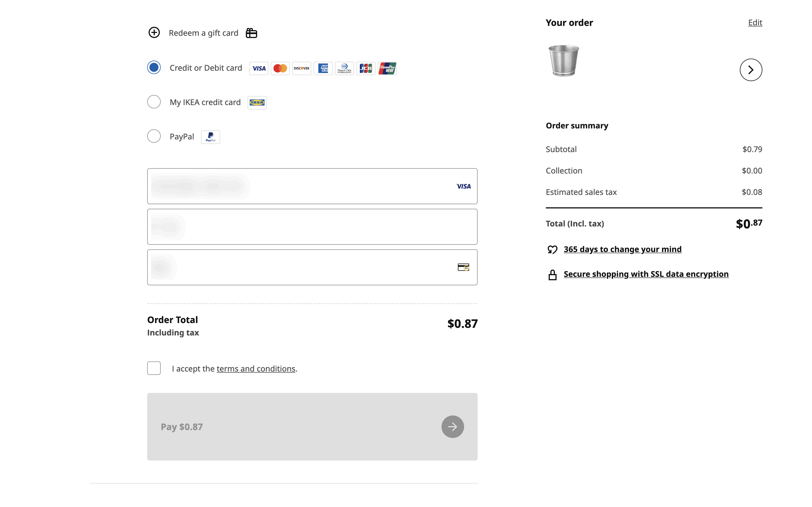The height and width of the screenshot is (507, 812).
Task: Click the CVV help card icon
Action: [464, 267]
